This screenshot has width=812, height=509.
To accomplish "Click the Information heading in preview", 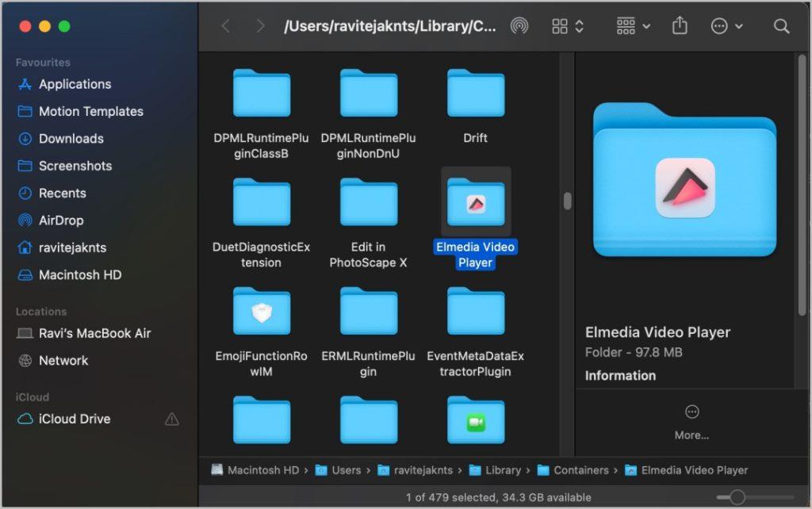I will 620,375.
